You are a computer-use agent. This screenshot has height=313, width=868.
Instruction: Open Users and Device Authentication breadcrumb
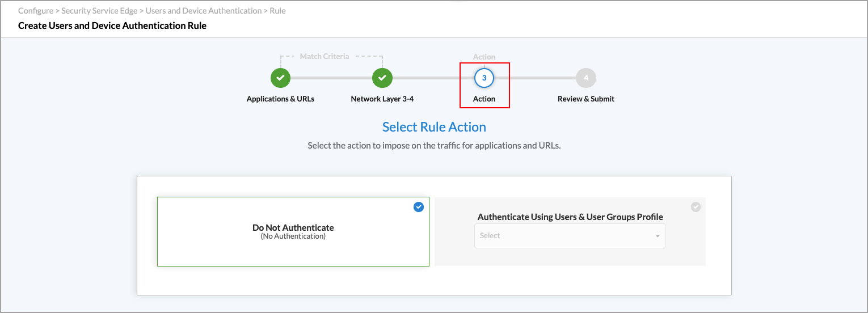204,11
